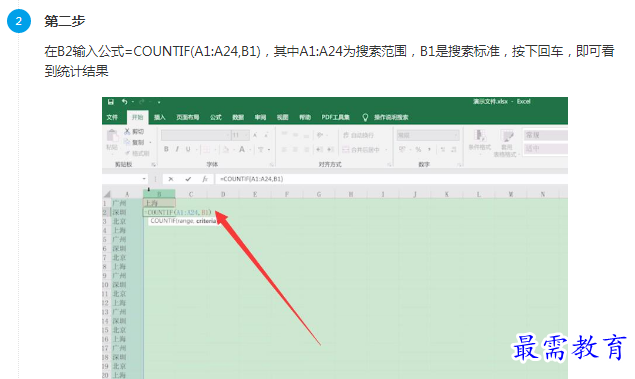
Task: Click cell B1 containing 上海
Action: coord(159,203)
